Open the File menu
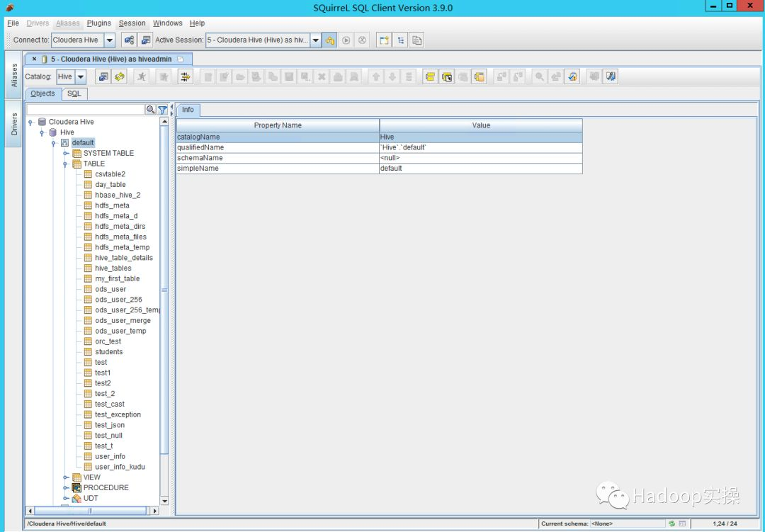The height and width of the screenshot is (532, 765). point(13,23)
